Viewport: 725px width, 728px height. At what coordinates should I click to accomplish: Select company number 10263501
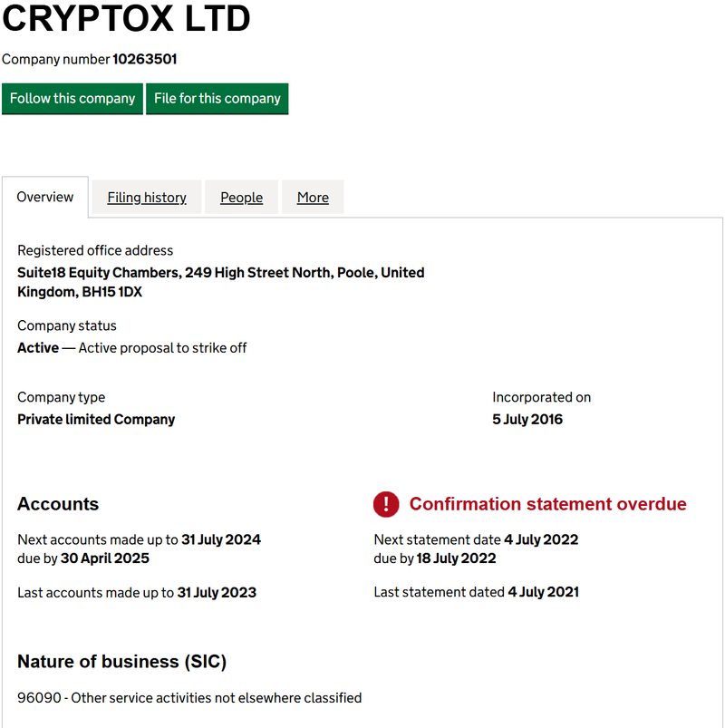pos(144,59)
